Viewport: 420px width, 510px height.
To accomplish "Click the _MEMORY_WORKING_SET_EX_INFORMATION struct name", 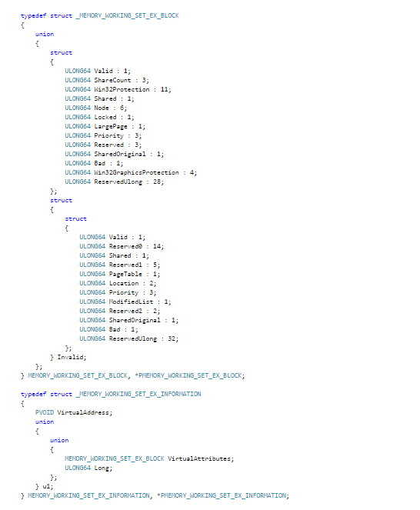I will pyautogui.click(x=138, y=394).
